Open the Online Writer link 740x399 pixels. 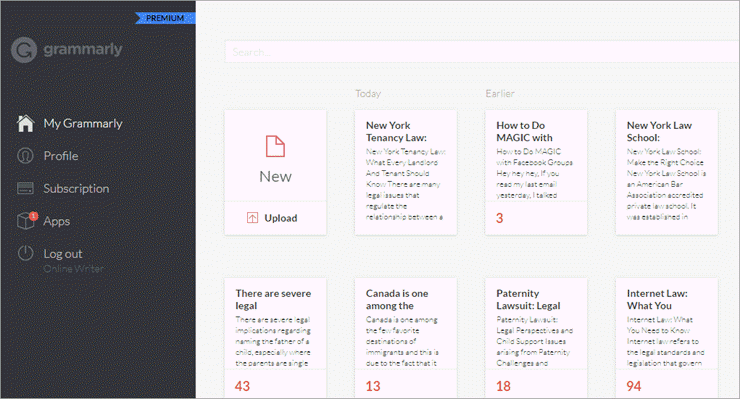[x=74, y=269]
